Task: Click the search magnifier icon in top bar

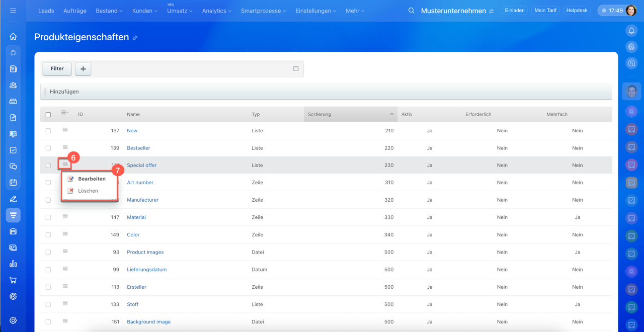Action: click(x=412, y=11)
